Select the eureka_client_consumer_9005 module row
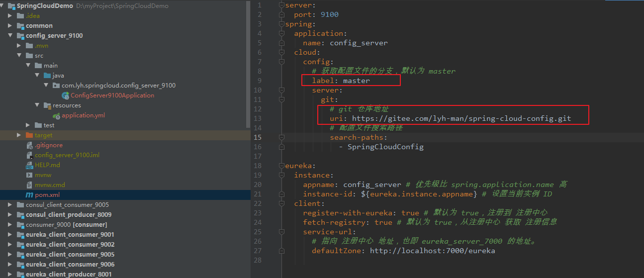644x278 pixels. click(x=125, y=255)
